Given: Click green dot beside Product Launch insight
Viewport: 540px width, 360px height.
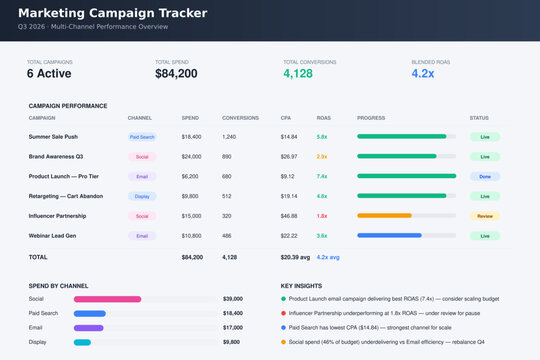Looking at the screenshot, I should click(283, 299).
